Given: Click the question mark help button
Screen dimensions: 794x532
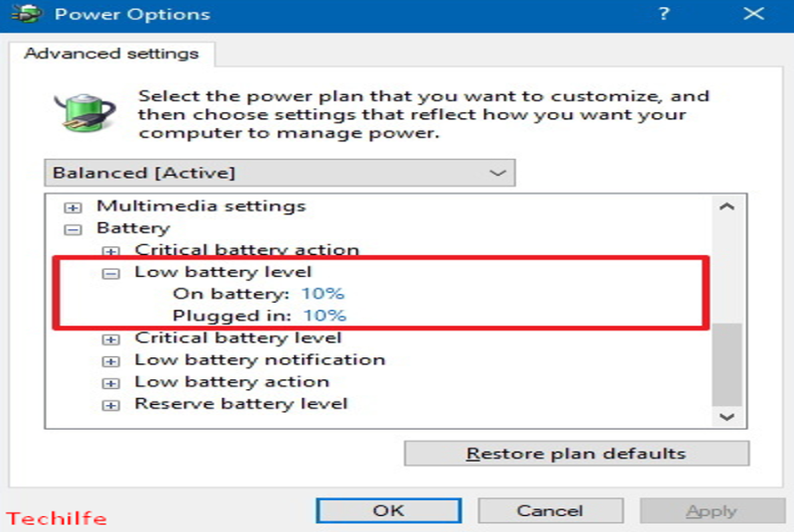Looking at the screenshot, I should coord(664,14).
